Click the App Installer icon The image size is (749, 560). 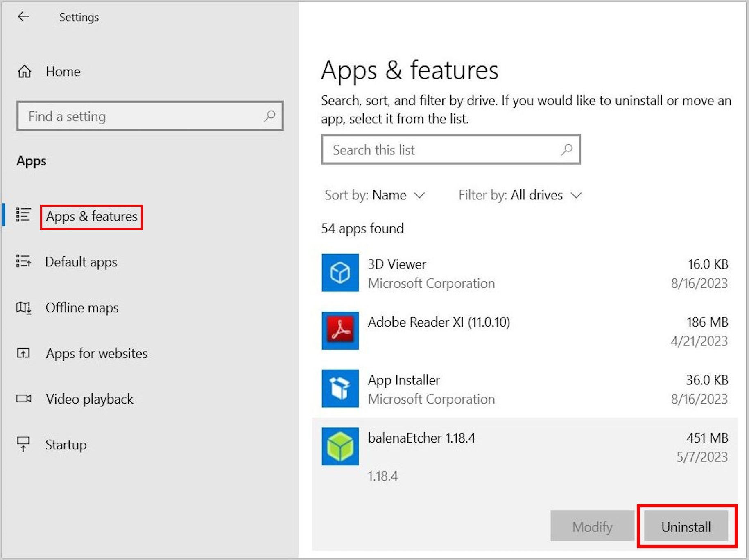pyautogui.click(x=340, y=388)
